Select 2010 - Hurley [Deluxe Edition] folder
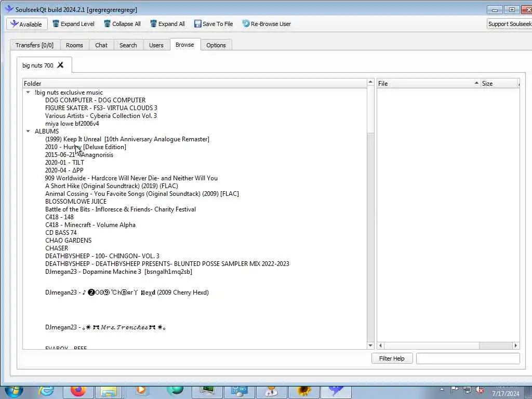 pyautogui.click(x=86, y=147)
